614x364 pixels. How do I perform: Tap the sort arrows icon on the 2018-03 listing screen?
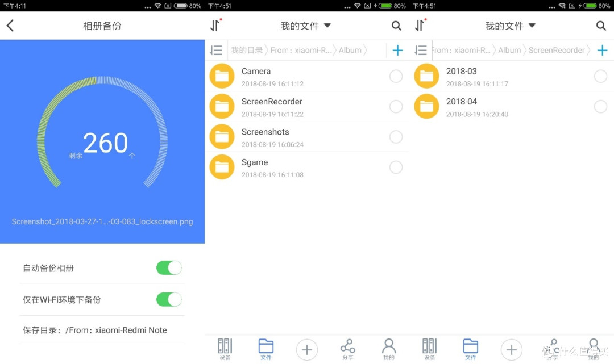[x=420, y=25]
